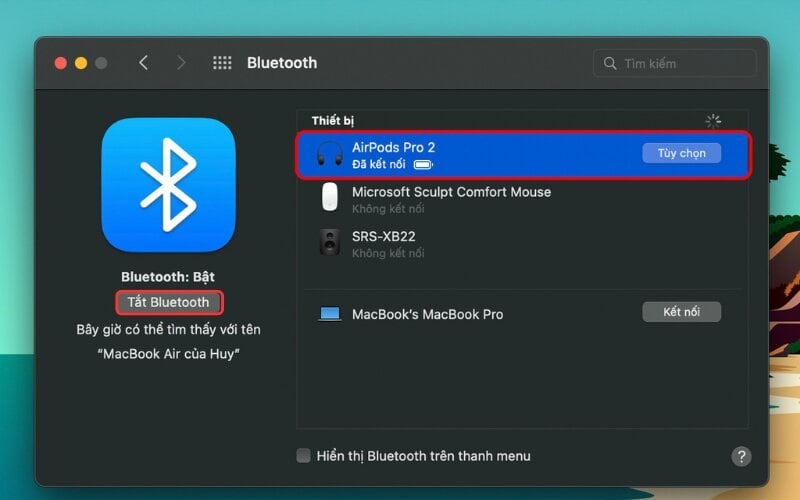Screen dimensions: 800x500
Task: Select Microsoft Sculpt Comfort Mouse row
Action: point(522,199)
